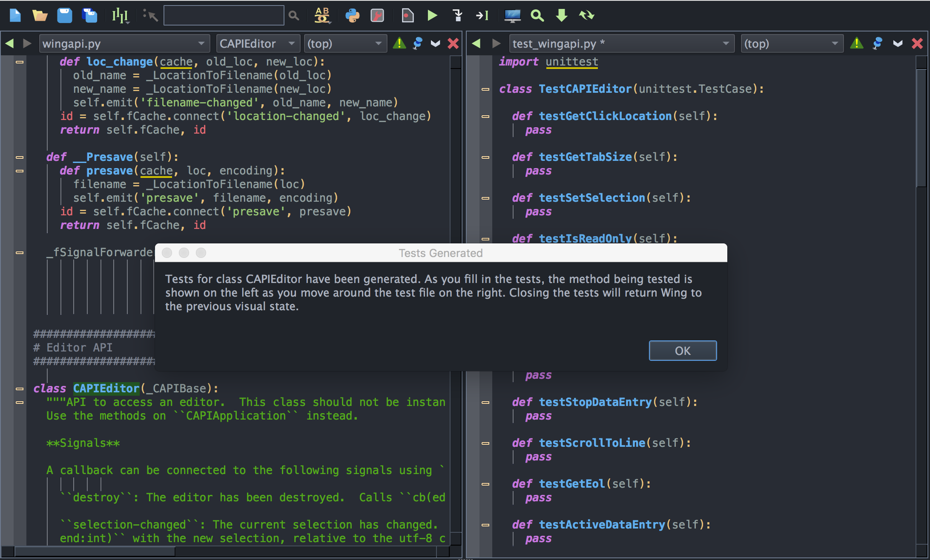Collapse testGetClickLocation fold marker
The height and width of the screenshot is (560, 930).
tap(485, 117)
